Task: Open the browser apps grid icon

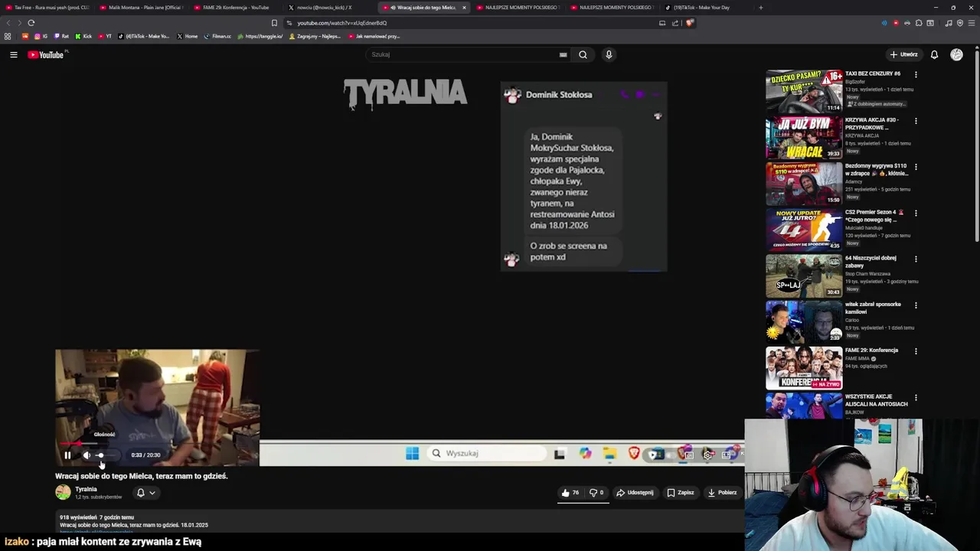Action: point(8,36)
